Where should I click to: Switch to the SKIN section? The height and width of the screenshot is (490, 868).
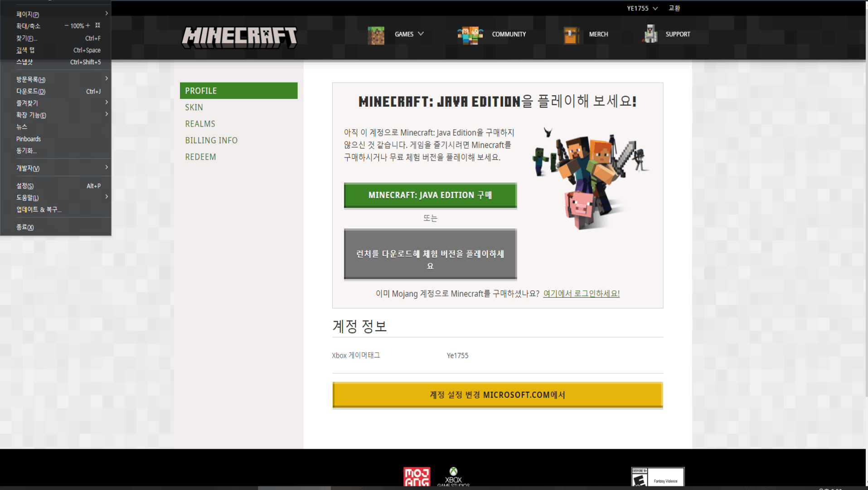pyautogui.click(x=194, y=107)
